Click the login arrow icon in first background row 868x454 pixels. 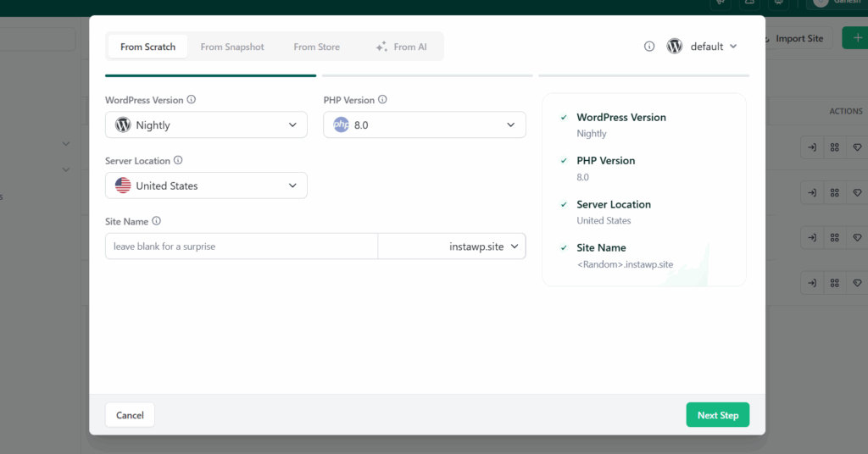[812, 147]
